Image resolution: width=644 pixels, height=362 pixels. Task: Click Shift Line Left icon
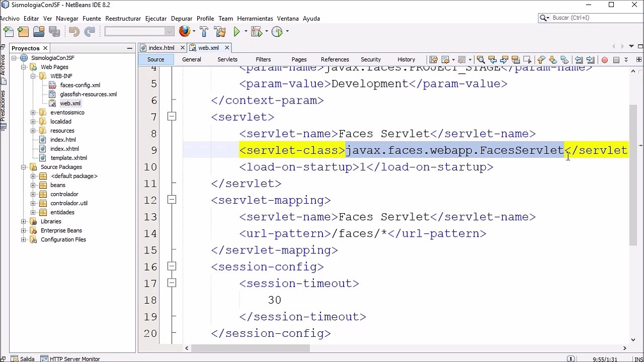pos(579,59)
